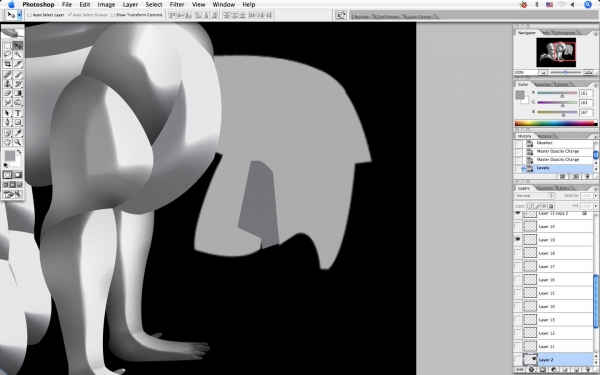Image resolution: width=600 pixels, height=375 pixels.
Task: Jump to ImageReady button in toolbox
Action: click(x=13, y=194)
